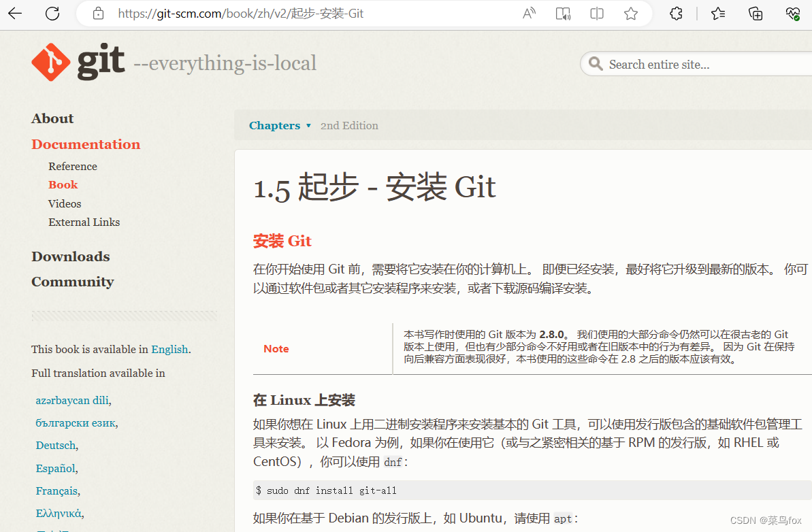812x532 pixels.
Task: Open the Français translation
Action: [56, 491]
